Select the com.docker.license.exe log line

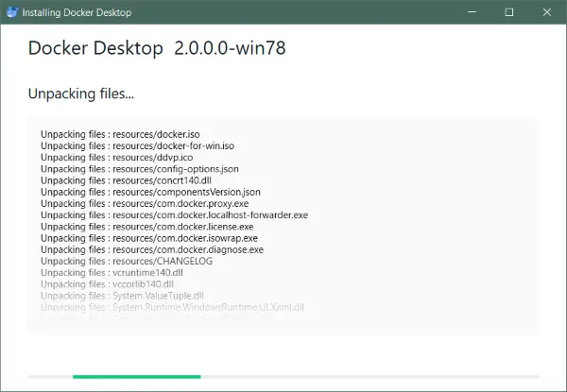[146, 227]
